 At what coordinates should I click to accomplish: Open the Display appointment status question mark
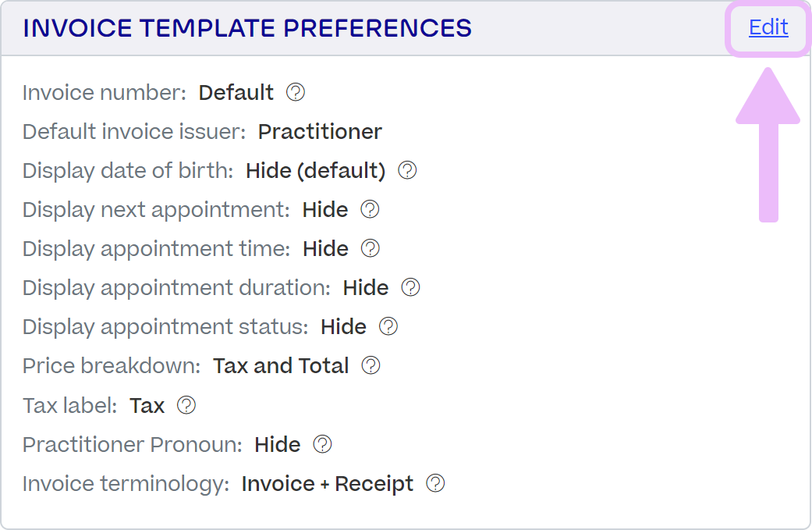coord(388,326)
